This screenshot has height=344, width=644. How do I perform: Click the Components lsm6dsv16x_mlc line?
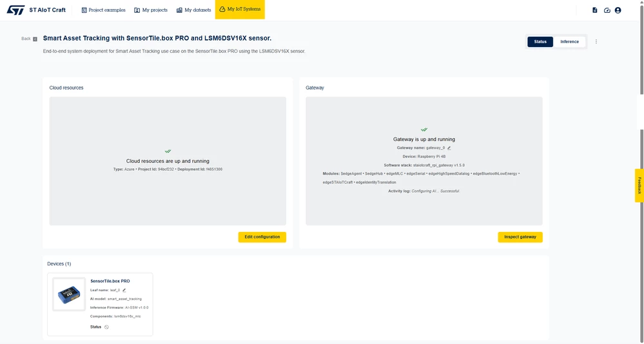(x=115, y=316)
